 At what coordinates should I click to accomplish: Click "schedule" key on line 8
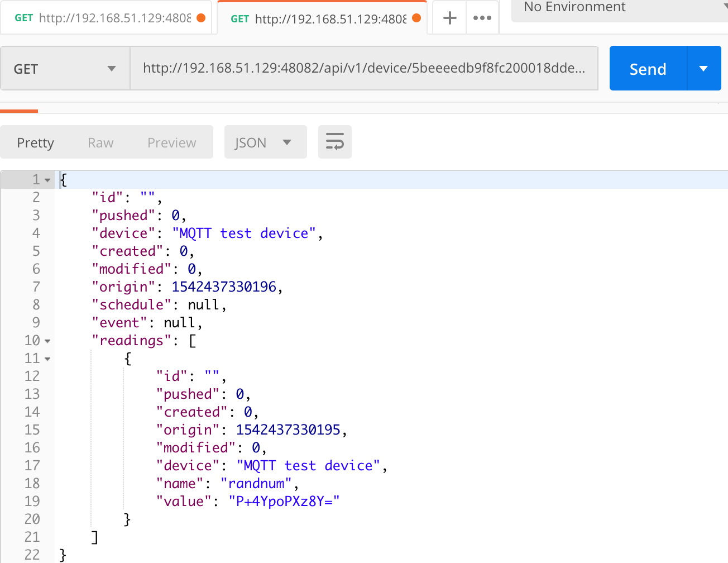point(132,304)
